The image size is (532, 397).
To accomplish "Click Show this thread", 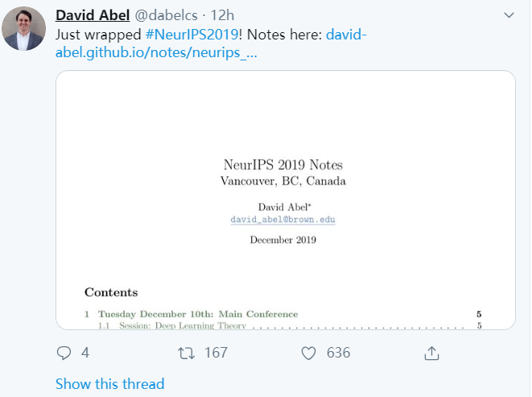I will 109,384.
